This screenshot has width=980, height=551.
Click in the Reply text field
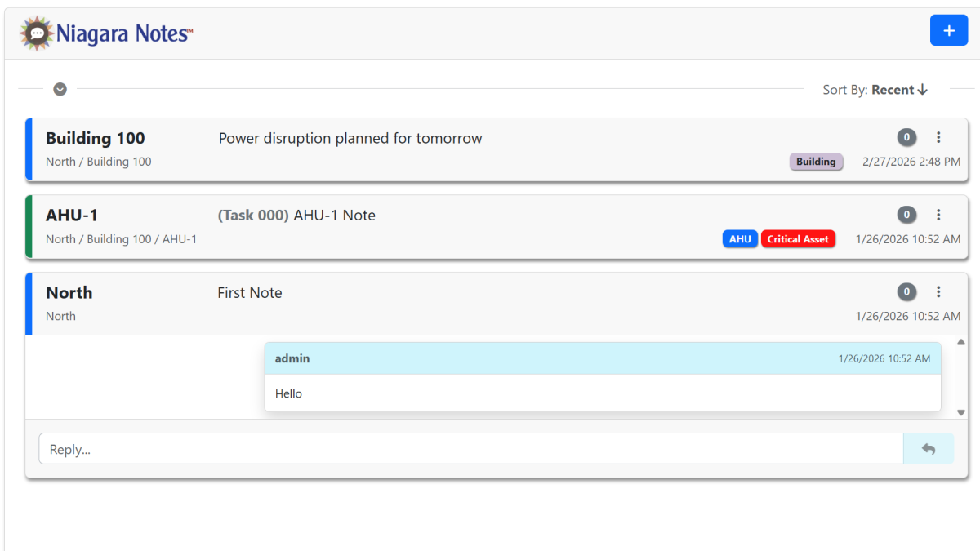click(470, 449)
